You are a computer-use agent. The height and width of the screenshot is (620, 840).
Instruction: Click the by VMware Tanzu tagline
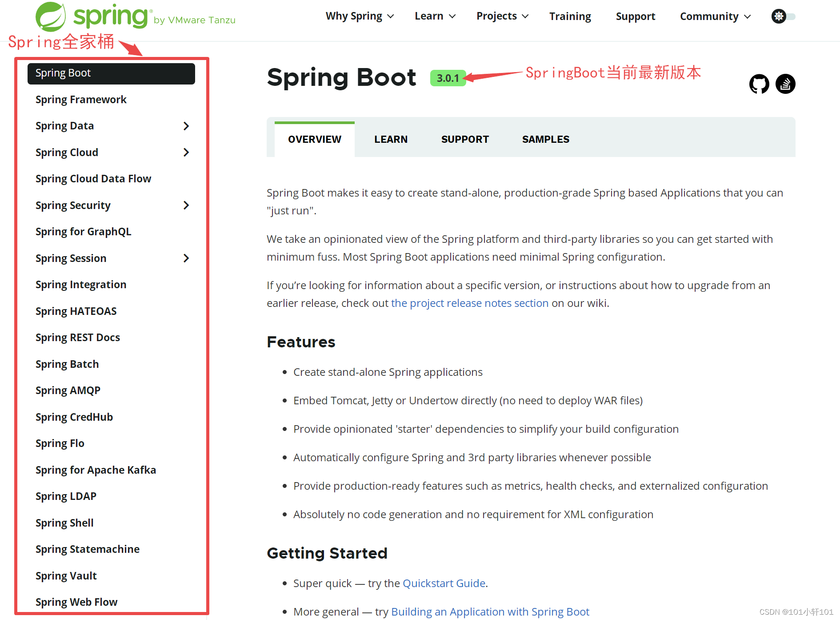click(x=195, y=20)
